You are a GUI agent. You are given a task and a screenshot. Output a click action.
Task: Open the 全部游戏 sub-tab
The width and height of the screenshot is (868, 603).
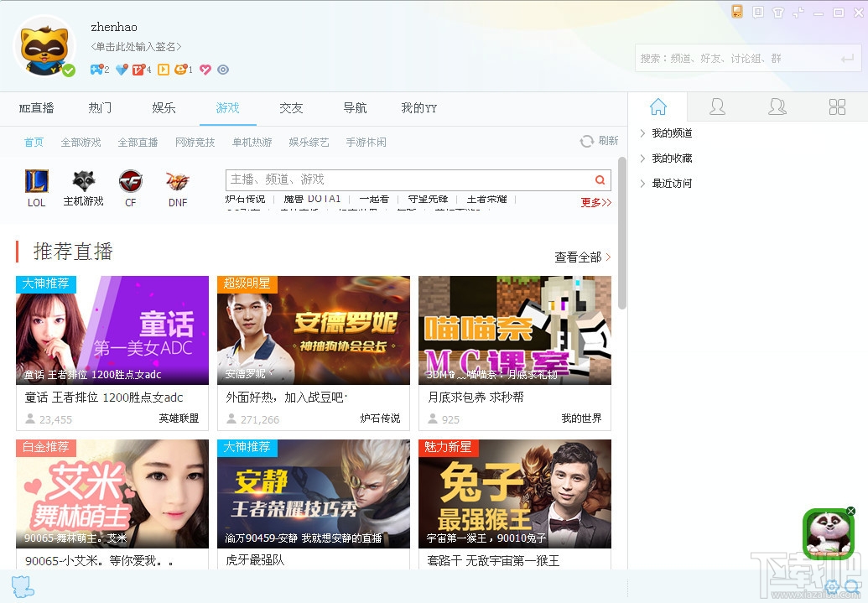tap(81, 143)
